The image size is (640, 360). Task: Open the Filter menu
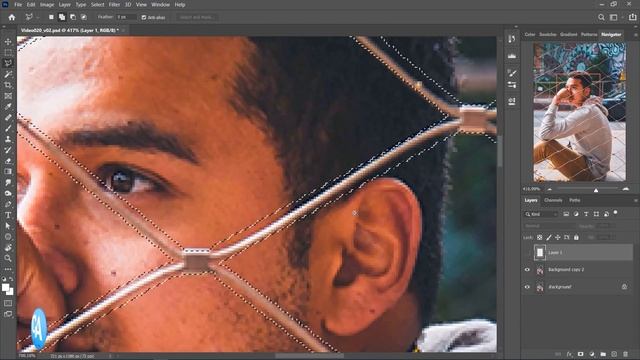(114, 4)
